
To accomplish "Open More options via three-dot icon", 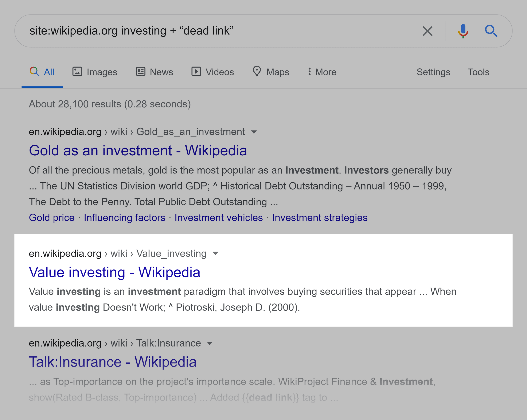I will point(310,72).
